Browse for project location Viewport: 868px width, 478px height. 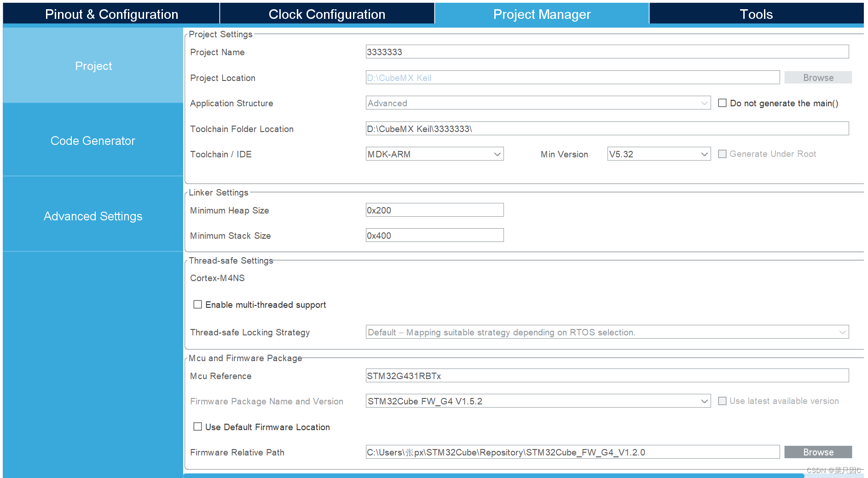pyautogui.click(x=818, y=77)
